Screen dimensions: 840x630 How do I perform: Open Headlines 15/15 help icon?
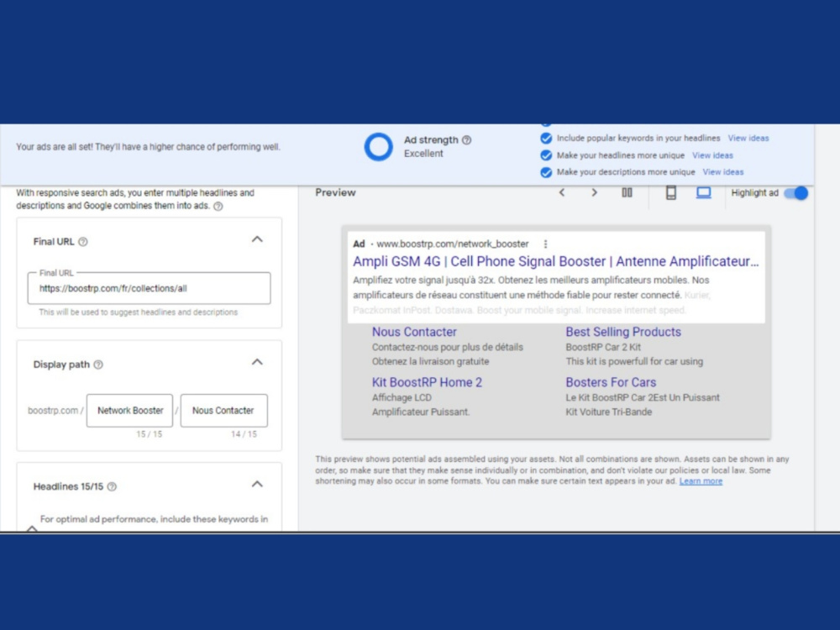click(112, 486)
